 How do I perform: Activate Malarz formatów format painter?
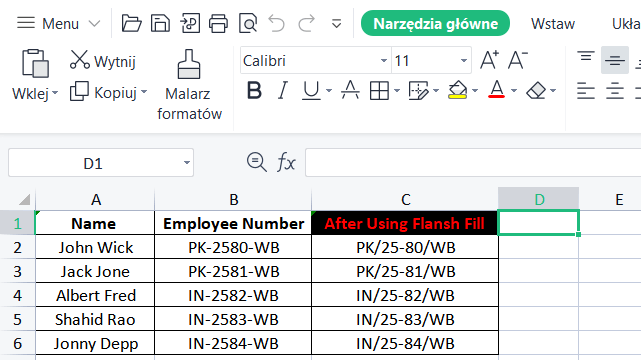point(189,85)
